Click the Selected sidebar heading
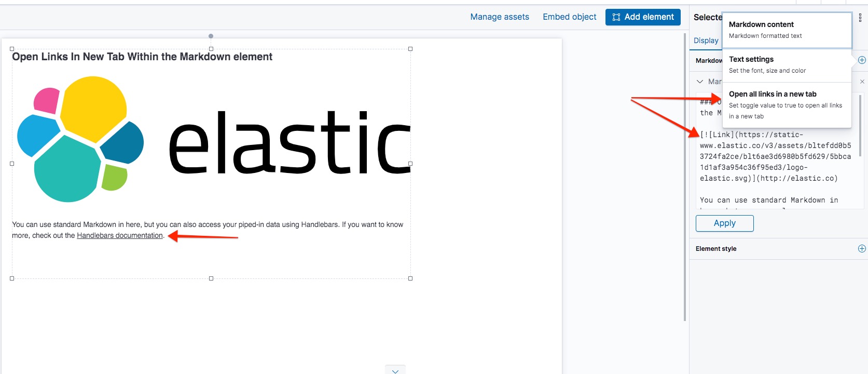868x374 pixels. 708,17
